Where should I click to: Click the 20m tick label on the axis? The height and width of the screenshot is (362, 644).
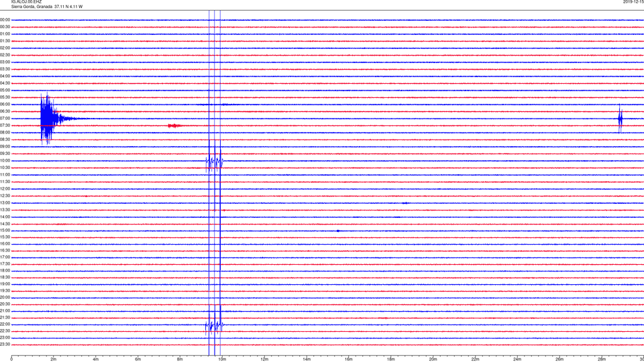pos(433,359)
